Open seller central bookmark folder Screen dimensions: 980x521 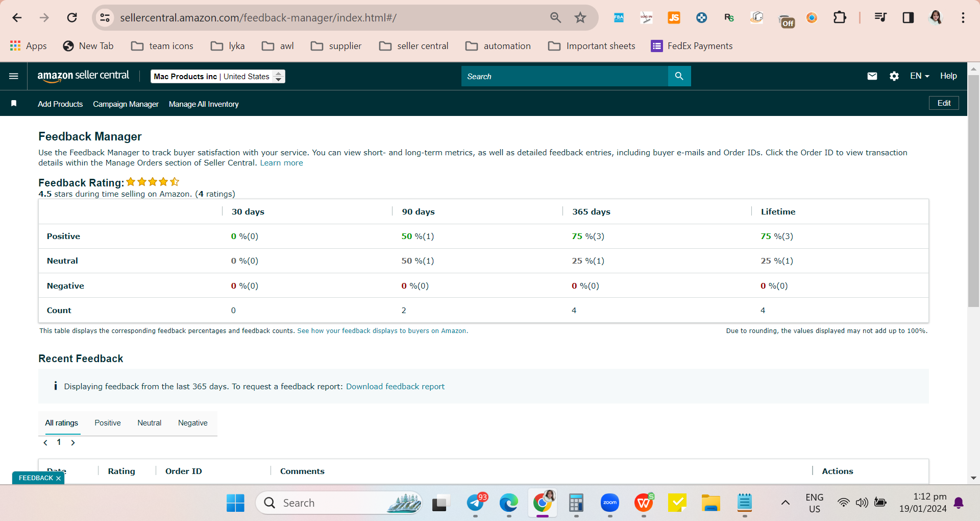(x=414, y=46)
